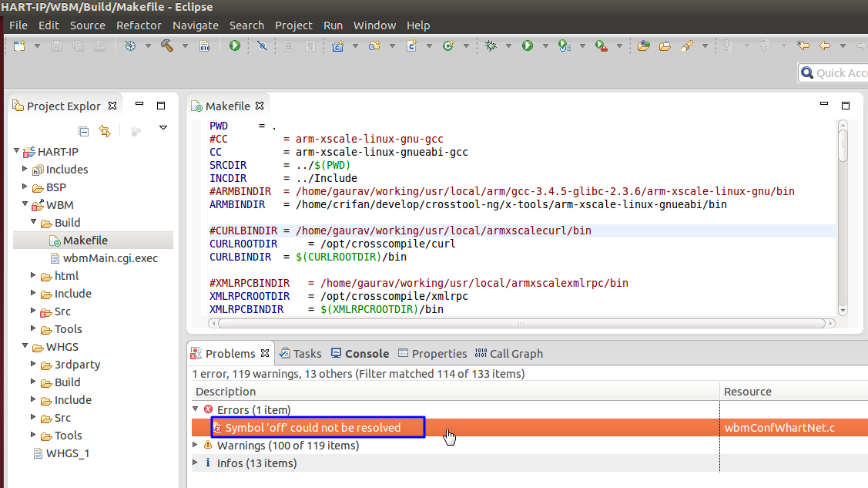868x488 pixels.
Task: Toggle Link with Editor in Project Explorer
Action: (105, 131)
